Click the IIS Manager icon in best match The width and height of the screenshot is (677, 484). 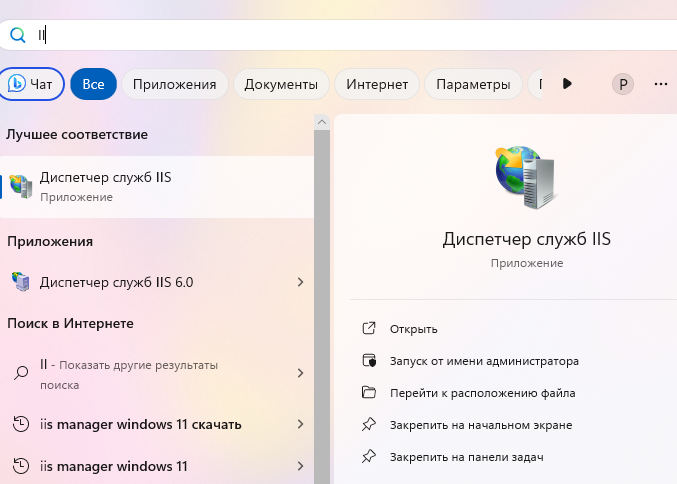(x=21, y=187)
